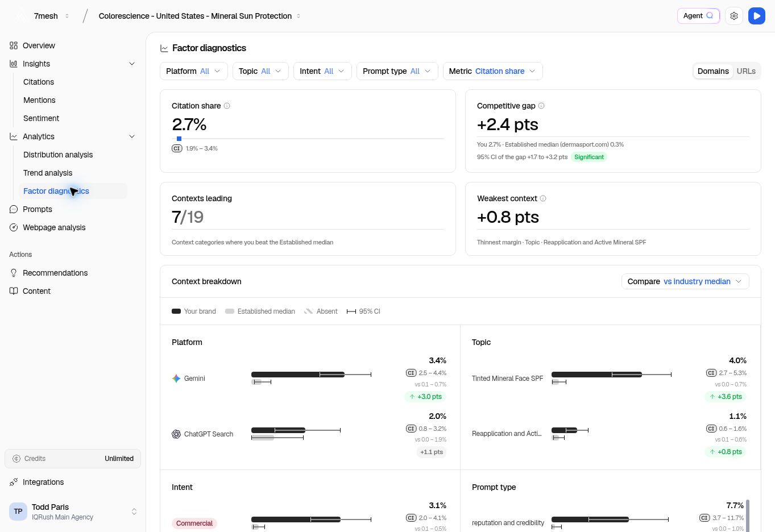The width and height of the screenshot is (775, 532).
Task: Click the Prompt type panel scrollbar
Action: click(748, 516)
